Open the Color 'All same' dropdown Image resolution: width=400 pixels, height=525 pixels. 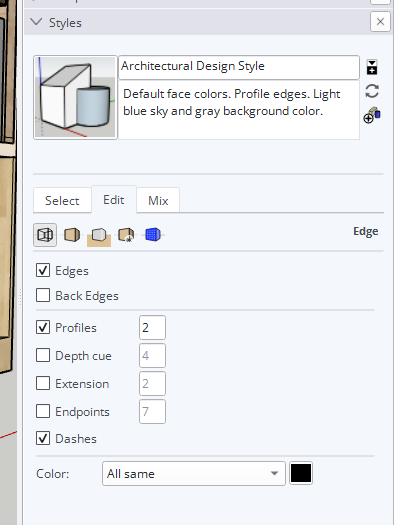[194, 473]
